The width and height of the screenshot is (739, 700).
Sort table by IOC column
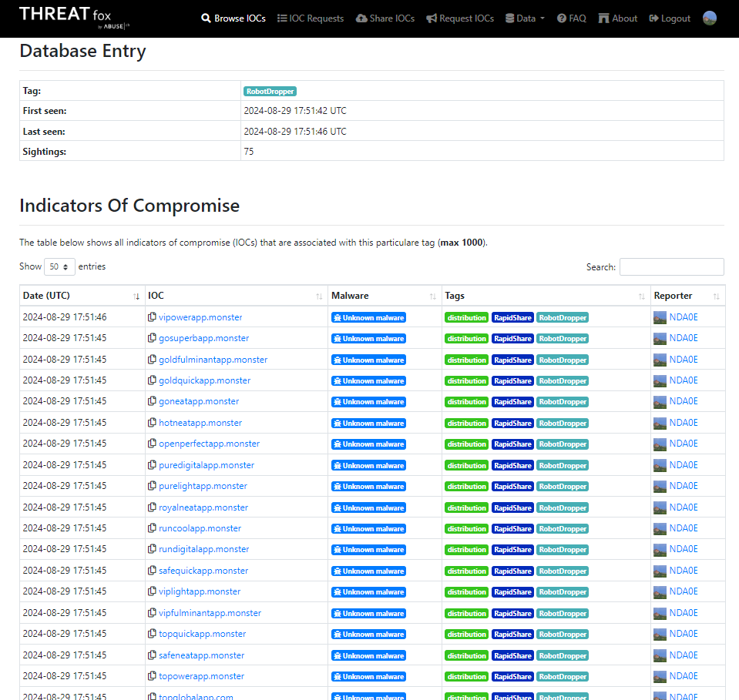(236, 296)
